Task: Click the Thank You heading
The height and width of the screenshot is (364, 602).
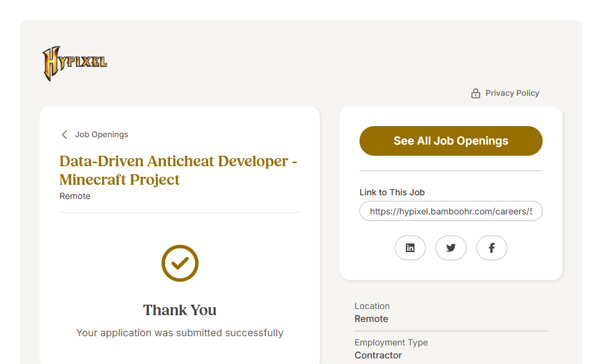Action: click(180, 310)
